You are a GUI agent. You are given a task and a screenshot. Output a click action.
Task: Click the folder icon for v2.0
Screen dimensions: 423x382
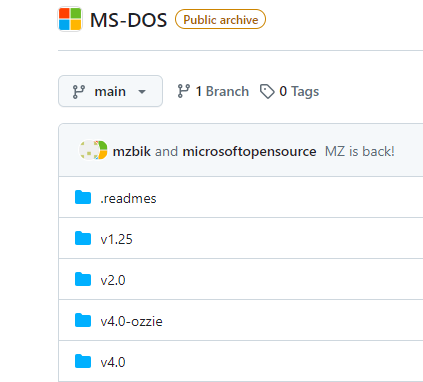pos(83,279)
